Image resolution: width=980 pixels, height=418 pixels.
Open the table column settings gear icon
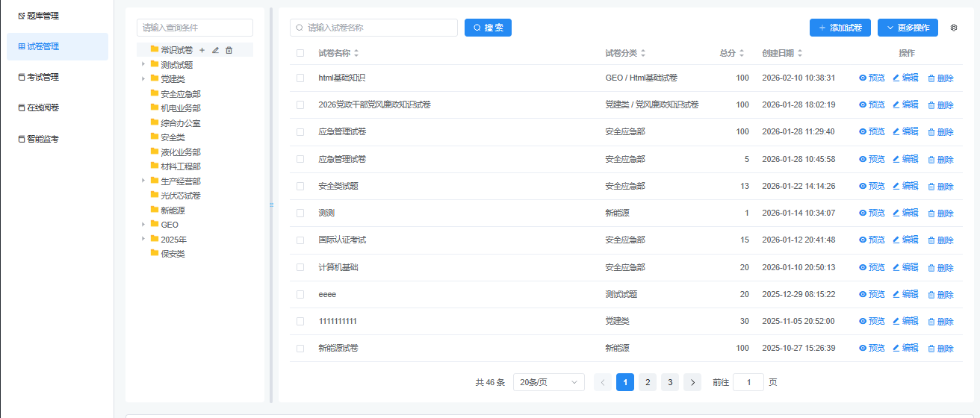point(954,28)
